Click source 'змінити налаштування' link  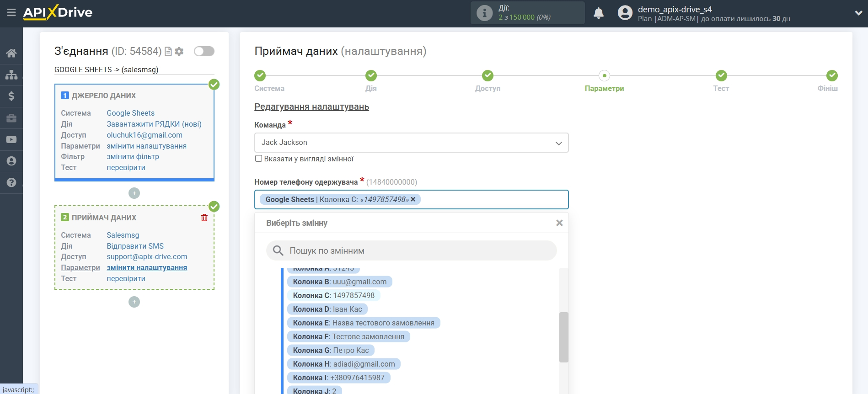pos(146,146)
